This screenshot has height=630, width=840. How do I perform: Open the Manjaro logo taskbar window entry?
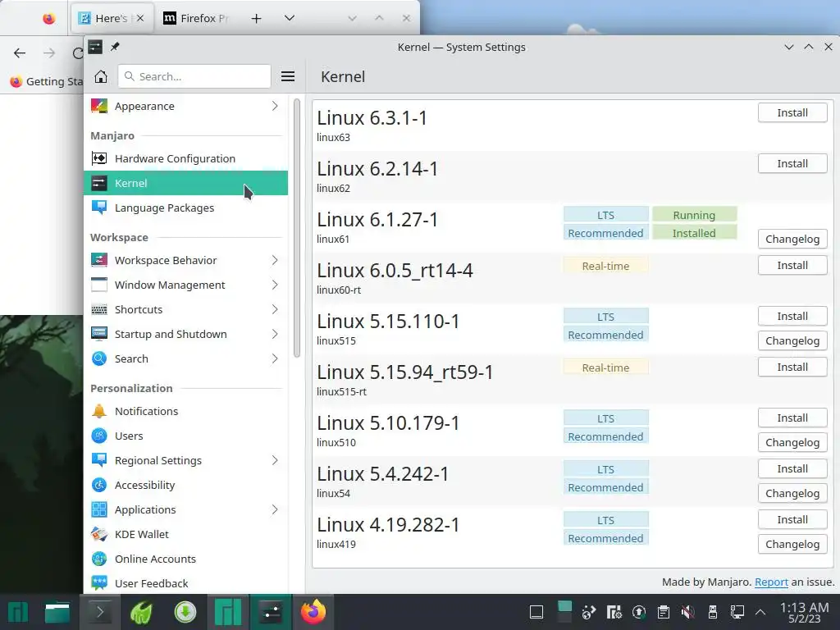click(x=228, y=612)
